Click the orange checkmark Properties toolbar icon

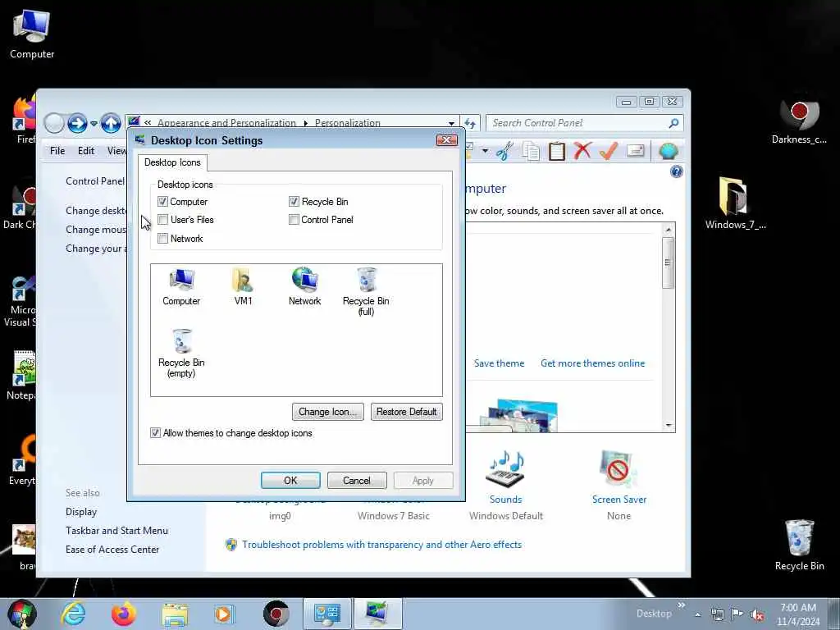[x=609, y=151]
